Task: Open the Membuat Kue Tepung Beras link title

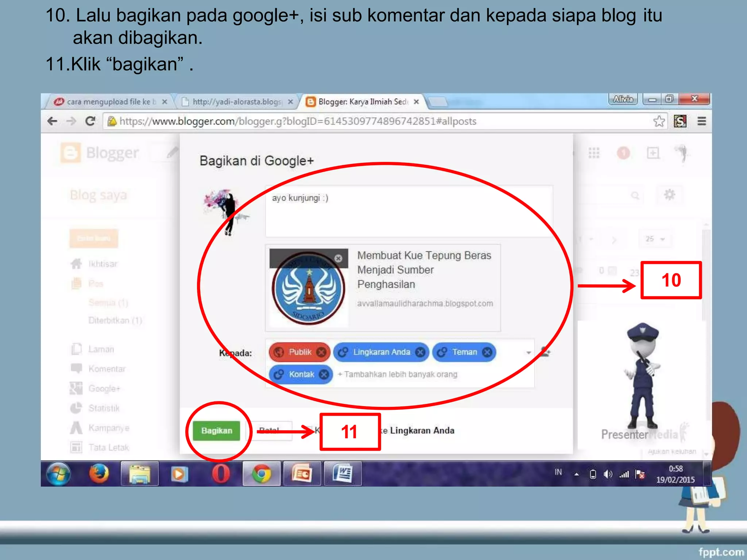Action: (424, 270)
